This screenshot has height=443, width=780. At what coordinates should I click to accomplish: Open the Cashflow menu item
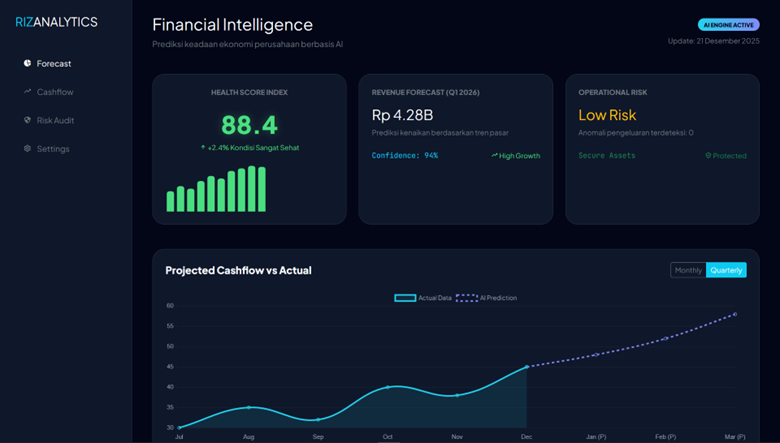tap(55, 92)
